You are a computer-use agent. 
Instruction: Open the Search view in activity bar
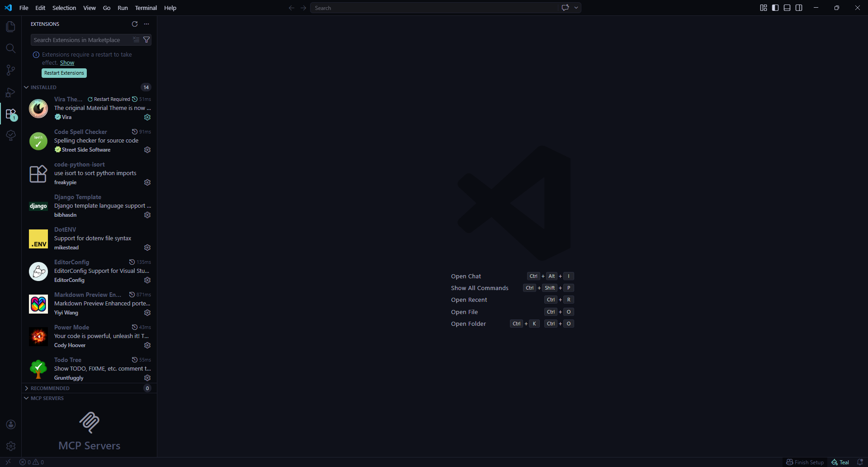coord(10,48)
